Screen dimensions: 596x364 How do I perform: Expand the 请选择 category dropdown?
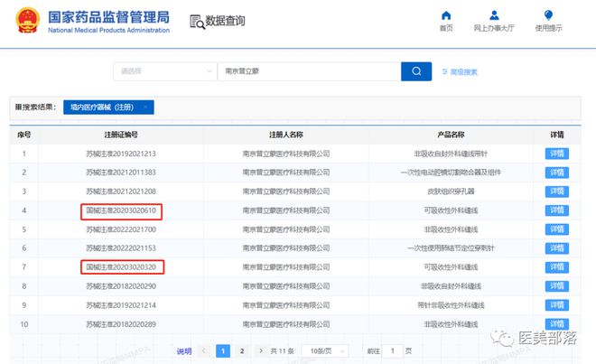pos(165,71)
